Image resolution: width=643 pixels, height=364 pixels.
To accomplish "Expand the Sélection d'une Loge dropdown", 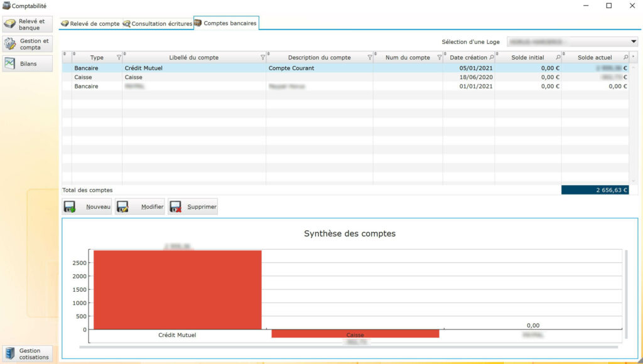I will pyautogui.click(x=633, y=42).
